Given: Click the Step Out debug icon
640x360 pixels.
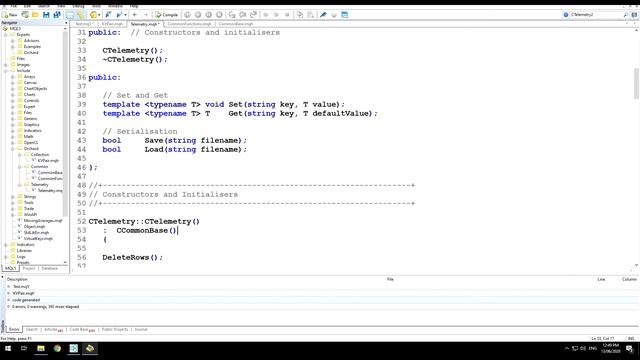Looking at the screenshot, I should (253, 15).
